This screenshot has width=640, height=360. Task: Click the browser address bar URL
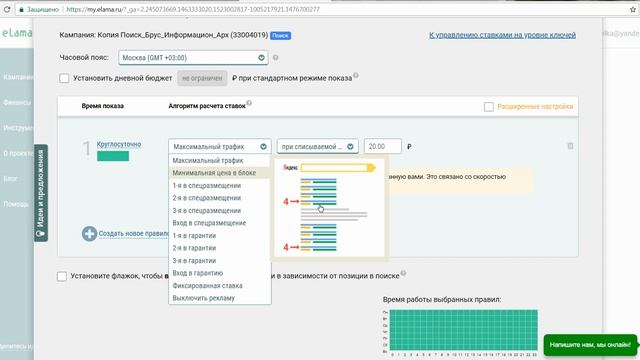coord(193,9)
